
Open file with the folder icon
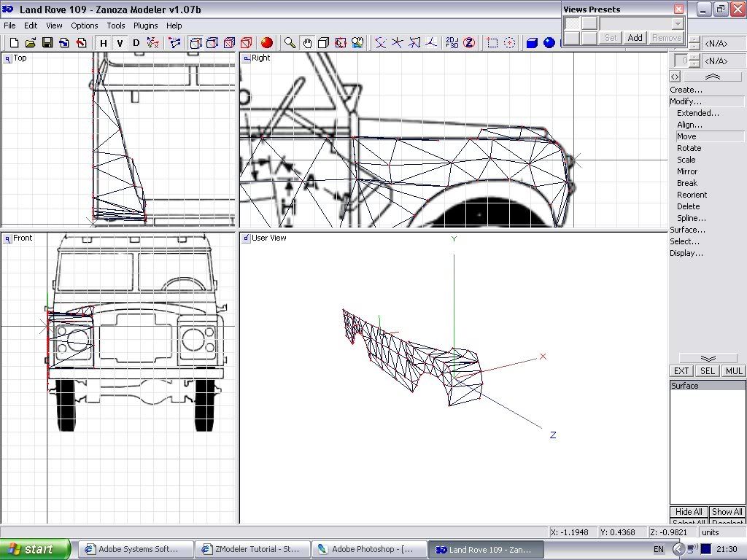coord(30,43)
